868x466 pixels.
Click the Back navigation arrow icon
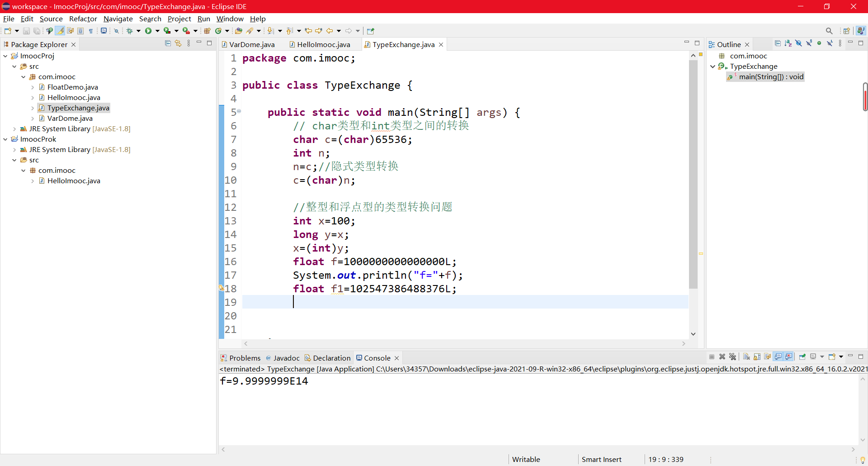(x=330, y=31)
